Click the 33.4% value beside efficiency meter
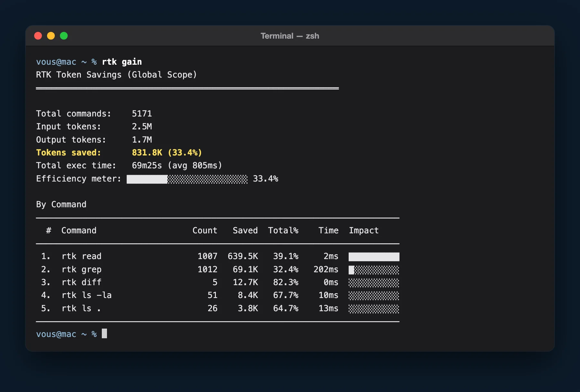Image resolution: width=580 pixels, height=392 pixels. tap(266, 179)
